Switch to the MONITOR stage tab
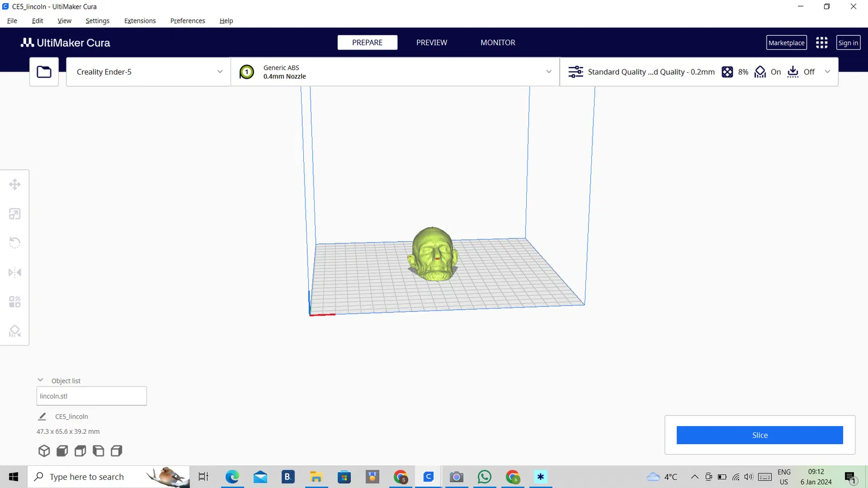 coord(498,42)
